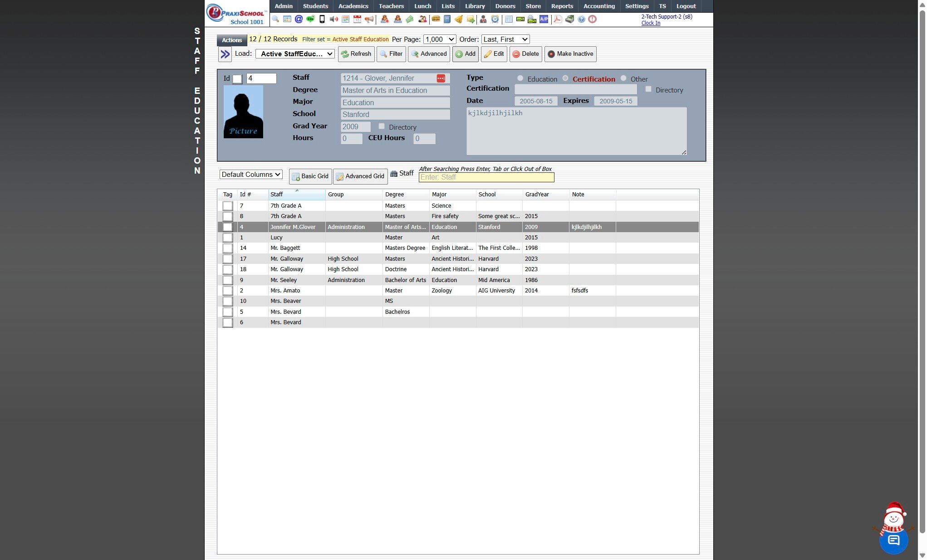Click red lookup icon in Staff field
Screen dimensions: 927x560
coord(441,78)
